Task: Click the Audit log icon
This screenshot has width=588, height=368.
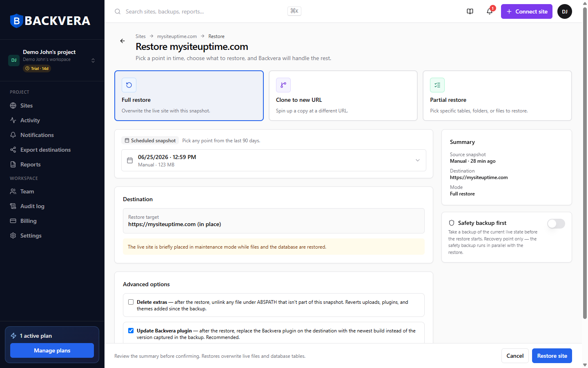Action: tap(13, 206)
